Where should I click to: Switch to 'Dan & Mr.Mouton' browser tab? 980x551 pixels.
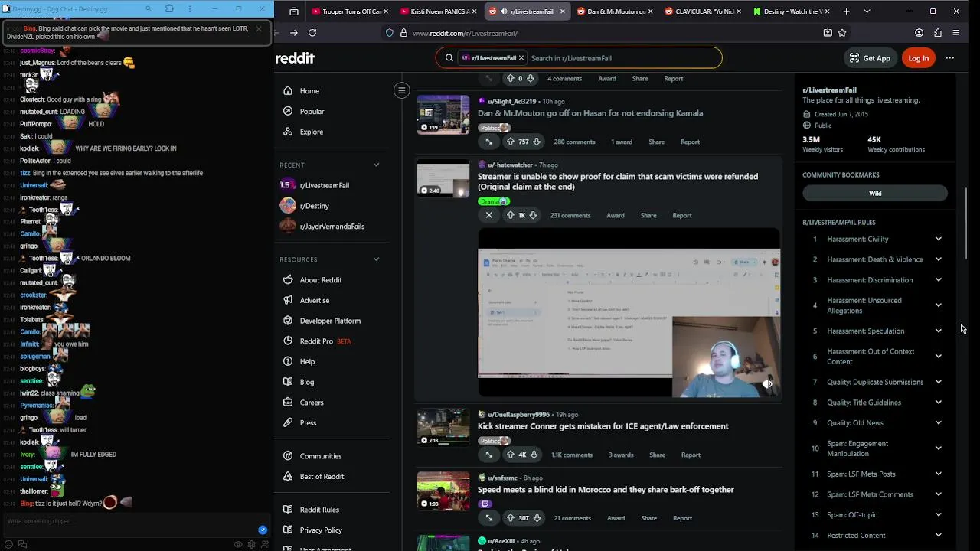pos(614,11)
